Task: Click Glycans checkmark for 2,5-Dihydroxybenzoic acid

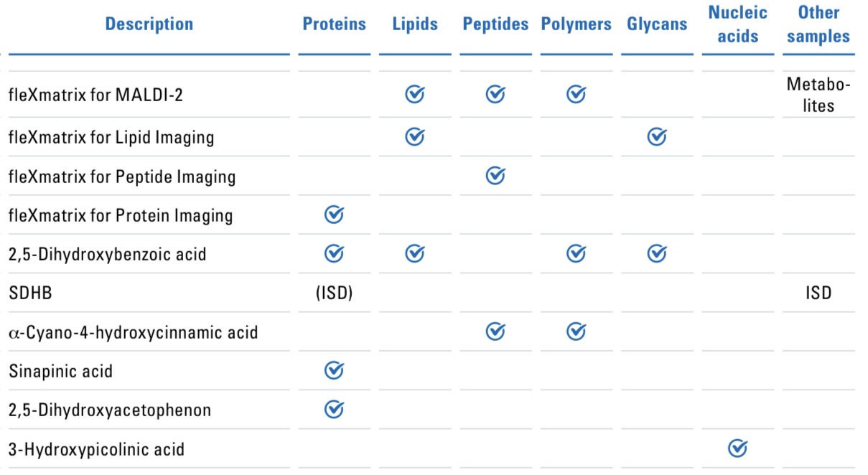Action: pyautogui.click(x=657, y=253)
